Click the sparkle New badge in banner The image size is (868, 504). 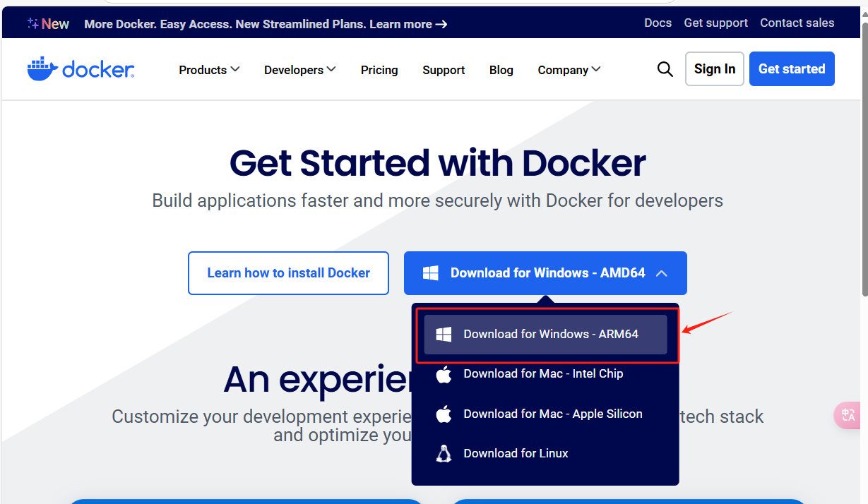(48, 24)
